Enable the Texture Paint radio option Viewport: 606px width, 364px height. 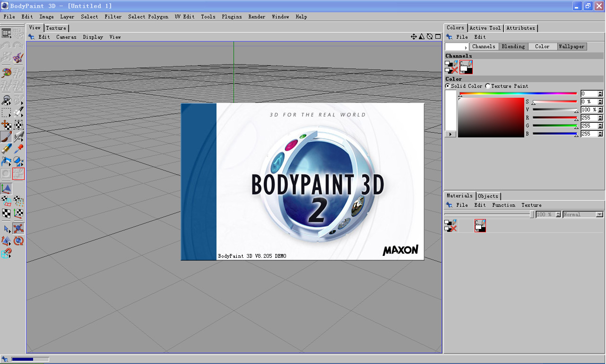tap(488, 86)
